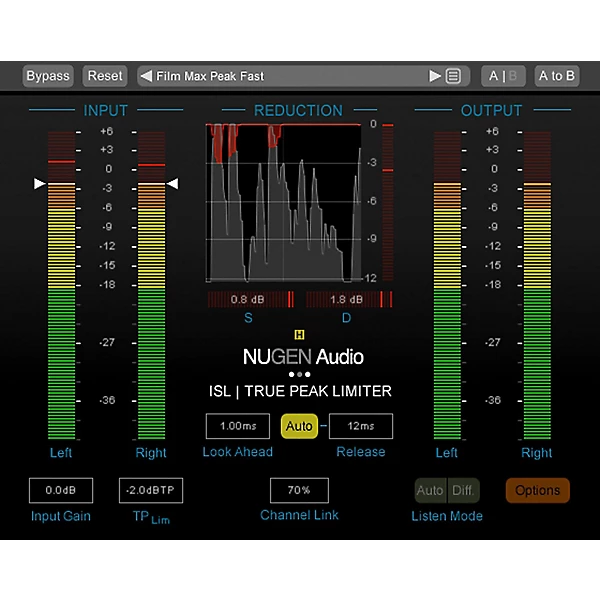The height and width of the screenshot is (600, 600).
Task: Switch to Diff. listen mode
Action: tap(463, 491)
